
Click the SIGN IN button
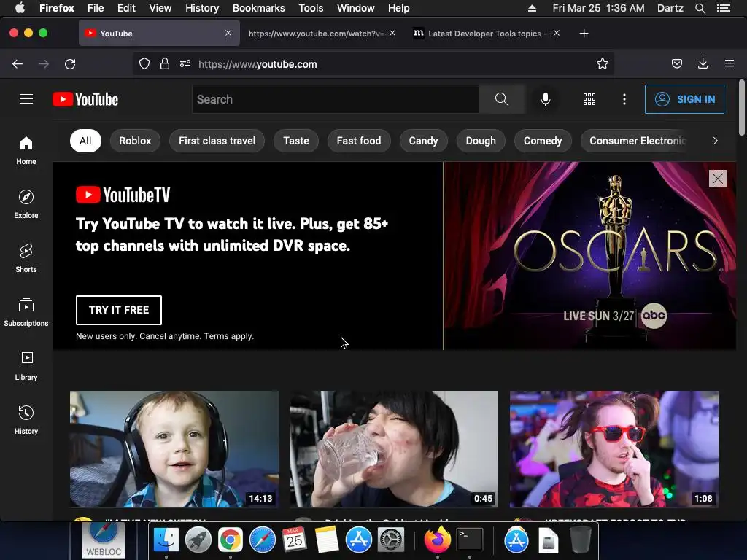click(x=684, y=99)
